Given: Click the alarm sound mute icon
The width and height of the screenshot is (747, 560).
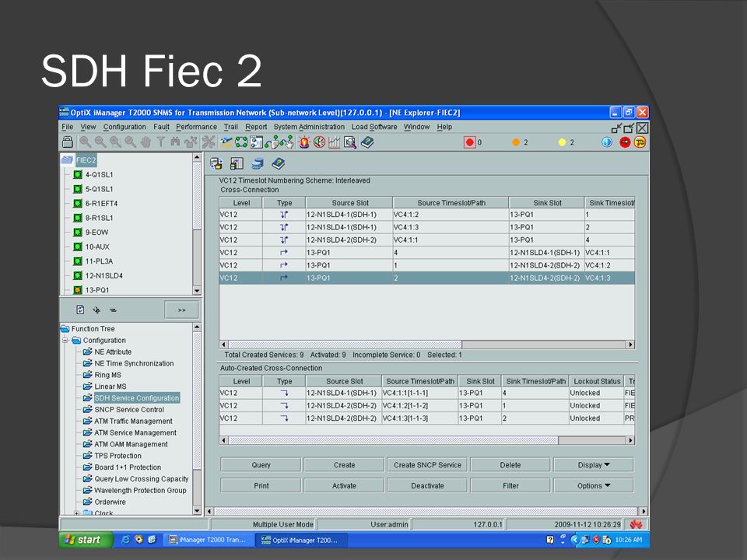Looking at the screenshot, I should click(319, 142).
